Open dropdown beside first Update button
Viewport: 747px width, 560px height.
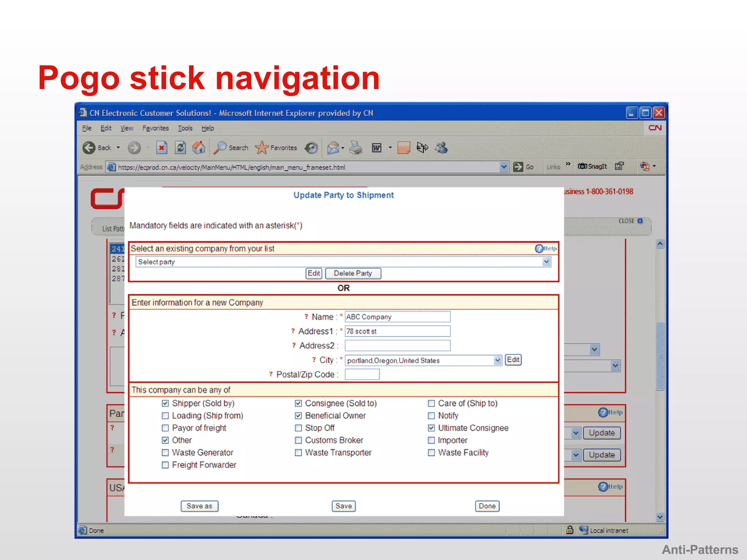(x=576, y=433)
